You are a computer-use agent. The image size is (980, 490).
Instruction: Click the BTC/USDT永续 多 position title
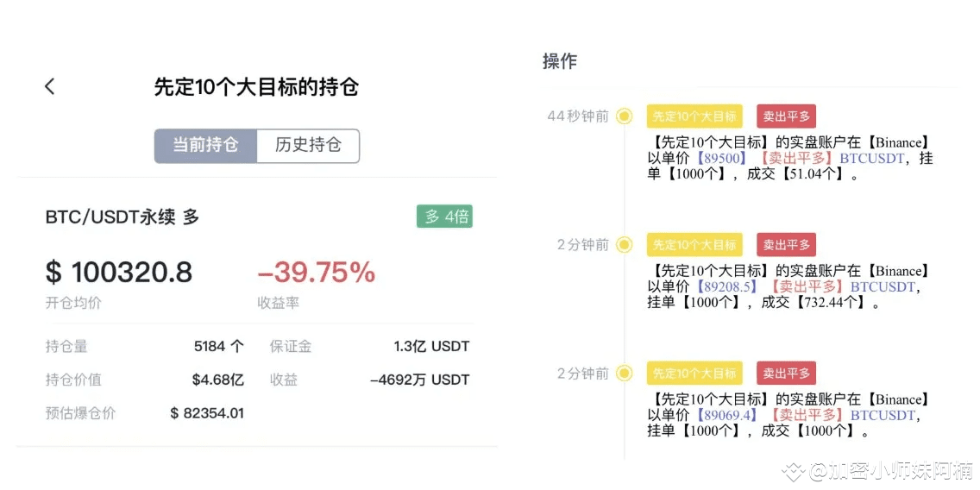[122, 217]
